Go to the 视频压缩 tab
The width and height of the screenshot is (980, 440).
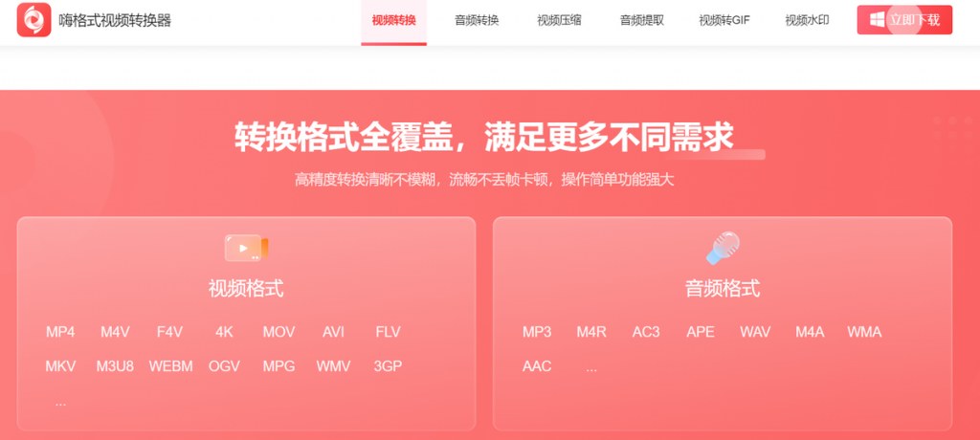pos(559,21)
